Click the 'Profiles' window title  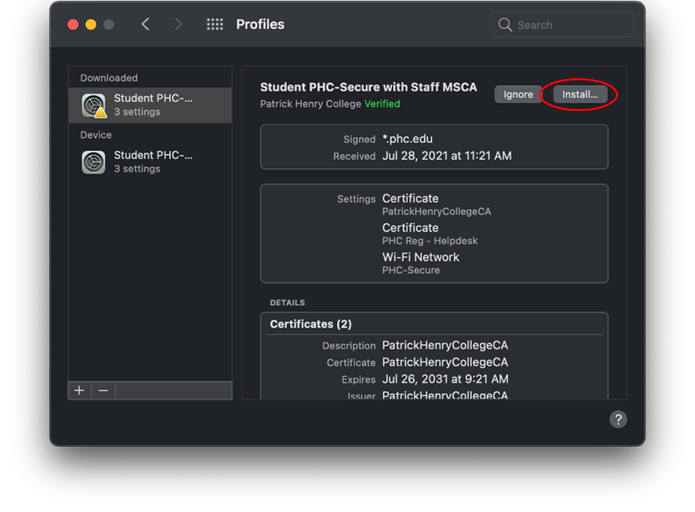coord(260,24)
